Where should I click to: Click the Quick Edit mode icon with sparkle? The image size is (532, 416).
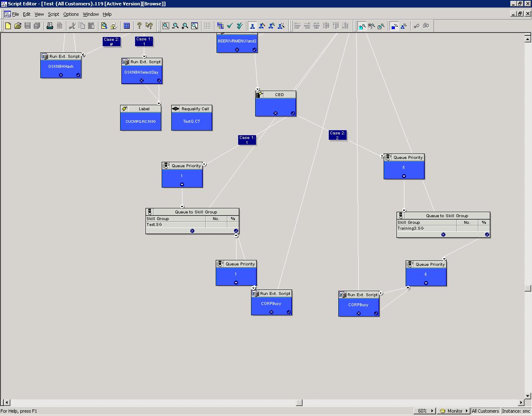(281, 26)
